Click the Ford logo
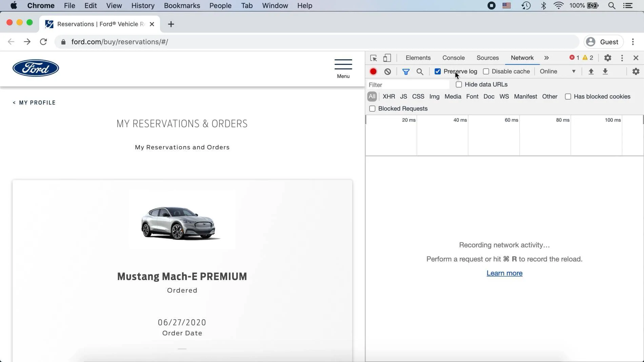Viewport: 644px width, 362px height. (36, 68)
